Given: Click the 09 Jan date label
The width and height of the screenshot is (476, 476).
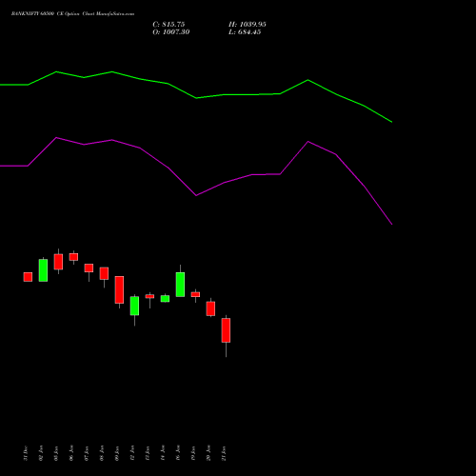Looking at the screenshot, I should pos(117,453).
